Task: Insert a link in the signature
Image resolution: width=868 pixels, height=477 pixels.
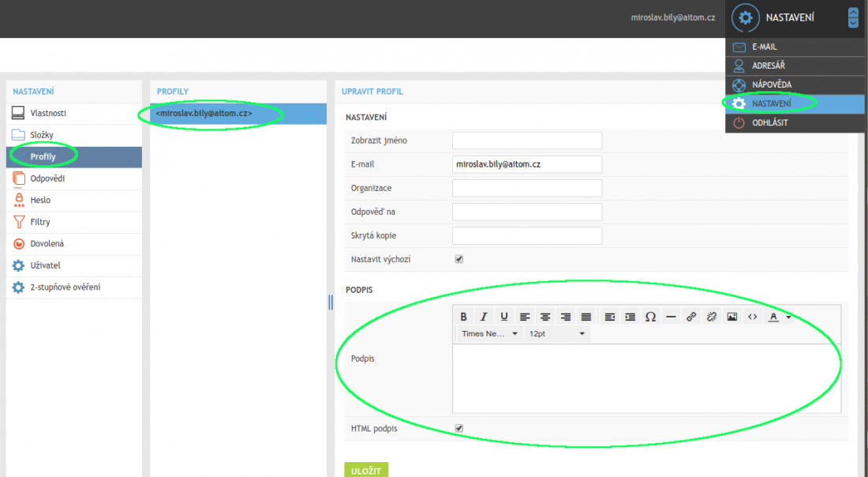Action: click(691, 317)
